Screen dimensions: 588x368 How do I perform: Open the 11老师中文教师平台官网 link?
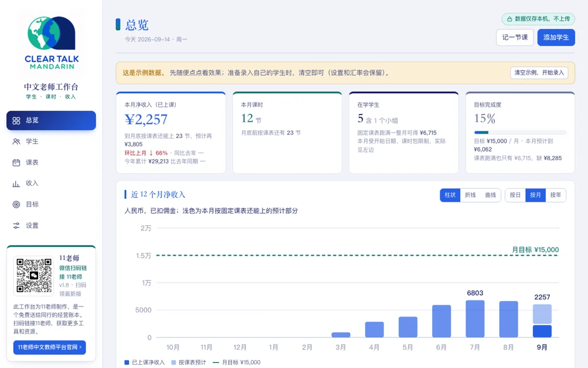[50, 347]
